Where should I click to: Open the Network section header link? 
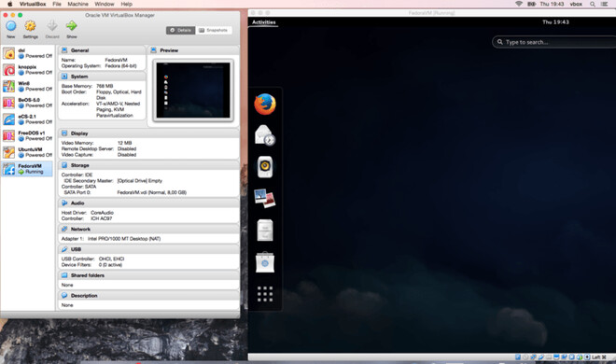pyautogui.click(x=80, y=229)
